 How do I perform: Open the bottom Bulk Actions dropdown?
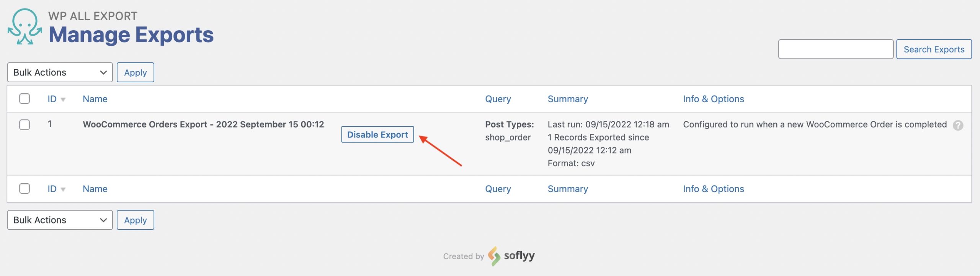[60, 220]
